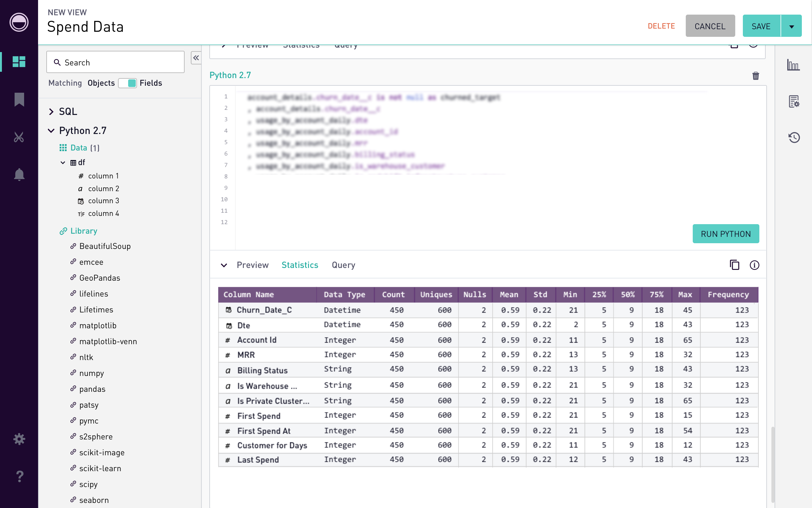Viewport: 812px width, 508px height.
Task: Collapse the left panel with double-chevron icon
Action: coord(196,58)
